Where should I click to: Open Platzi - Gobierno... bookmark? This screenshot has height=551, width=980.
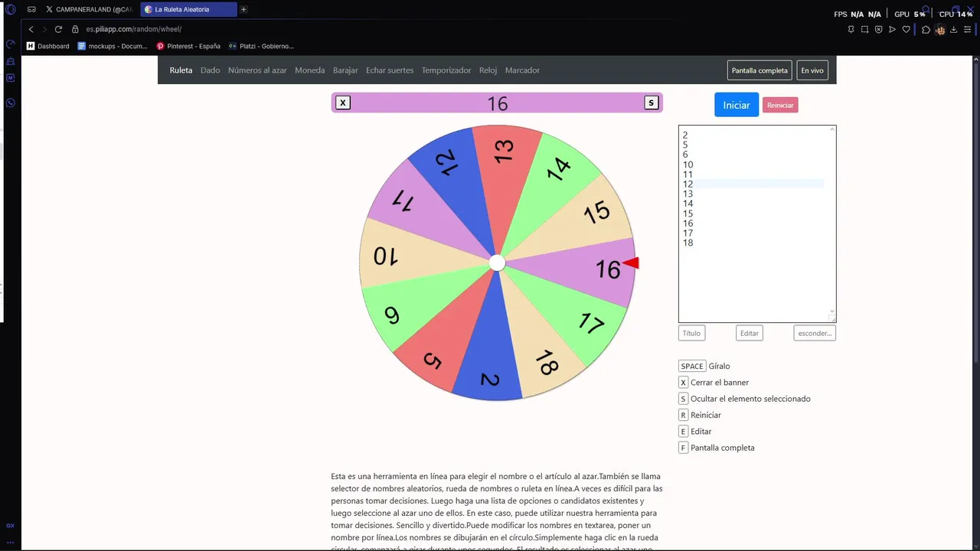click(261, 46)
